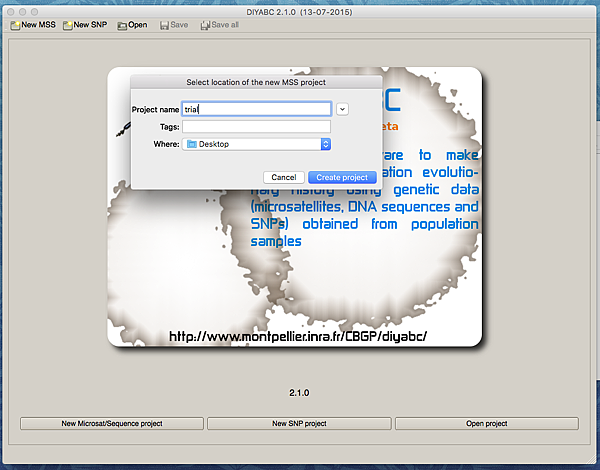Open the Where location dropdown
The height and width of the screenshot is (470, 600).
[x=256, y=144]
